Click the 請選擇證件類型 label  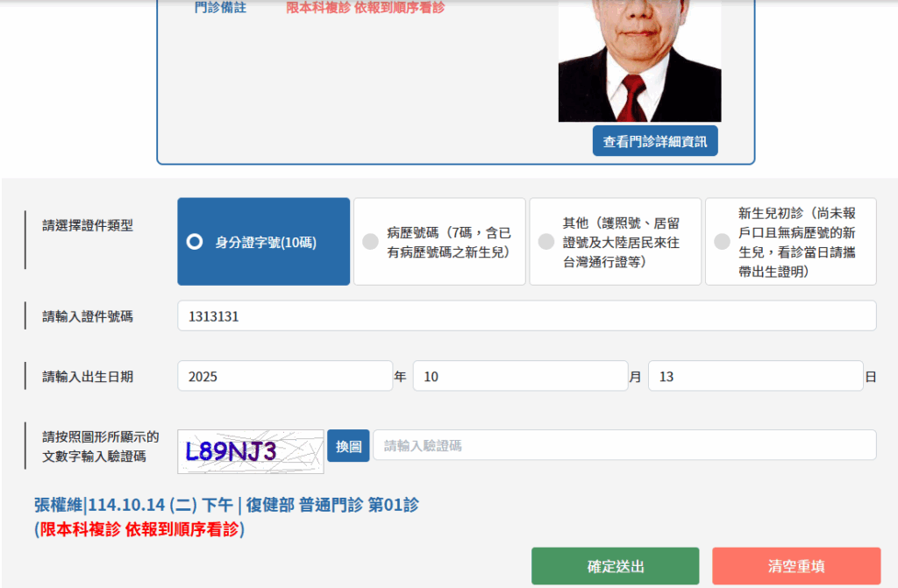tap(88, 225)
